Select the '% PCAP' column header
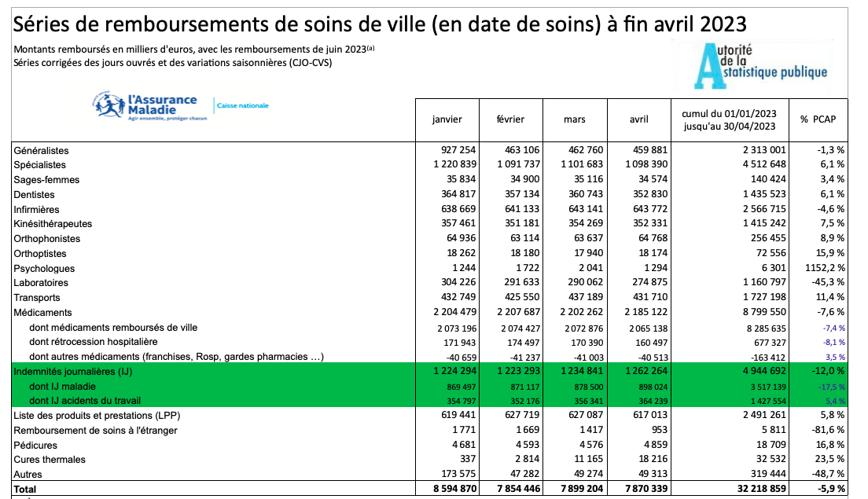868x499 pixels. (x=818, y=119)
